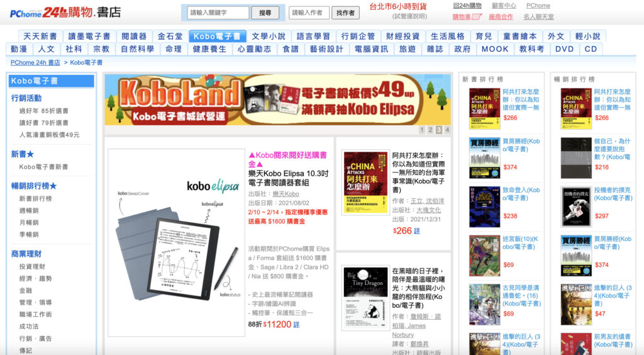Viewport: 644px width, 355px height.
Task: Open 致命登入 title in 新書排行榜
Action: (521, 194)
